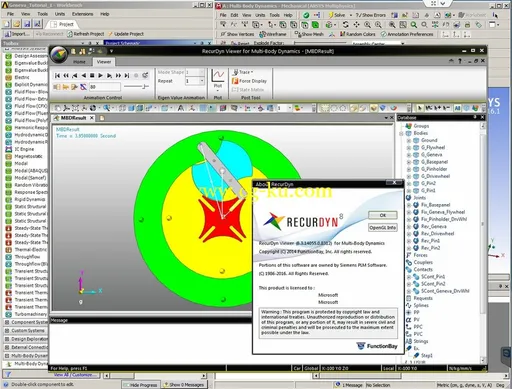Click Hide Progress in Workbench status bar
This screenshot has width=512, height=389.
[x=141, y=385]
